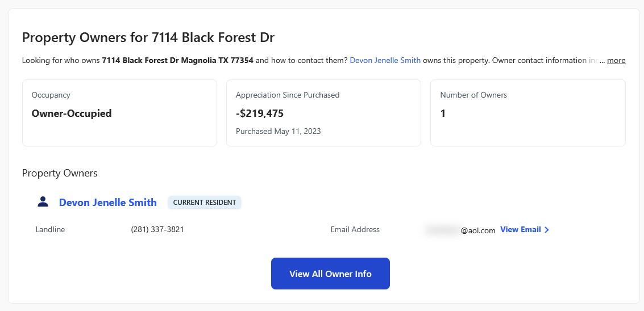This screenshot has width=644, height=311.
Task: Click the landline number (281) 337-3821
Action: (x=157, y=230)
